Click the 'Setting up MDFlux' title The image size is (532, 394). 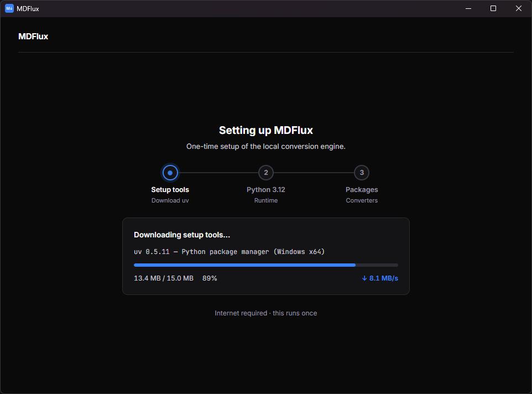tap(266, 130)
